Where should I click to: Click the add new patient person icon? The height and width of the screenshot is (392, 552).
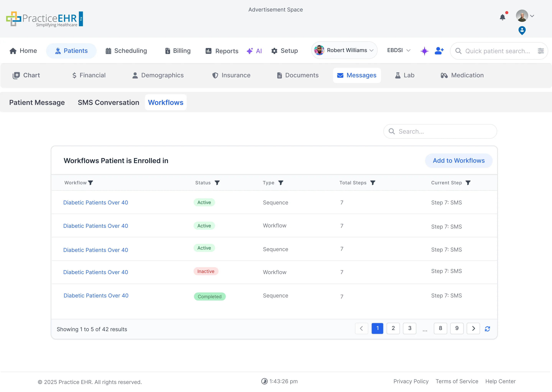439,51
